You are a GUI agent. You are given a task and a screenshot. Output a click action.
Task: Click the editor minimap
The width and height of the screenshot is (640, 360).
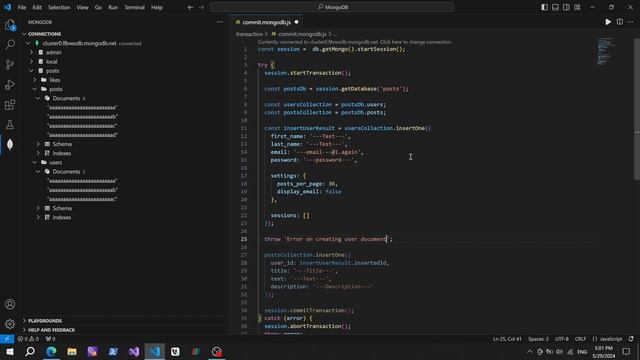(x=605, y=51)
